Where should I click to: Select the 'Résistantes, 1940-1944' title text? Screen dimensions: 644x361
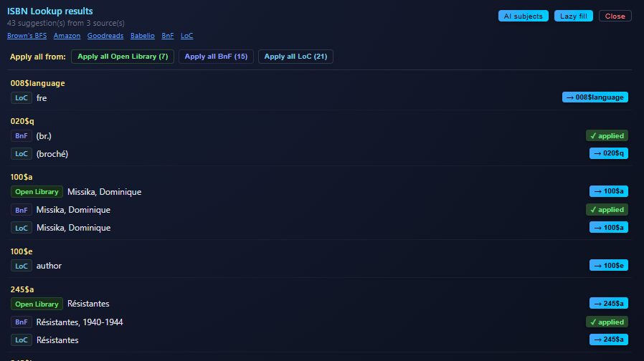point(80,322)
